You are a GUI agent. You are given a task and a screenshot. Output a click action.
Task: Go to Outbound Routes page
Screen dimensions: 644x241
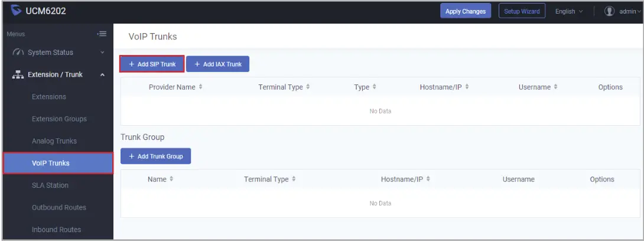tap(59, 208)
